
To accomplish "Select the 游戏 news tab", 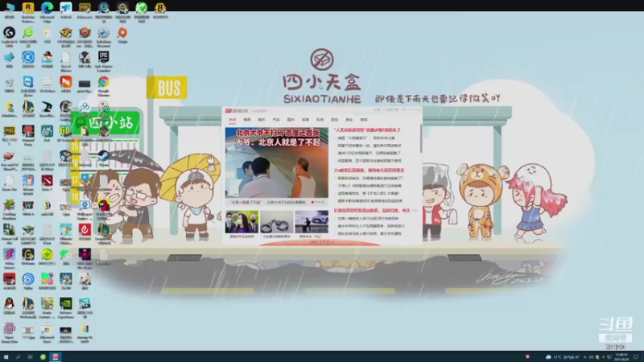I will [364, 120].
